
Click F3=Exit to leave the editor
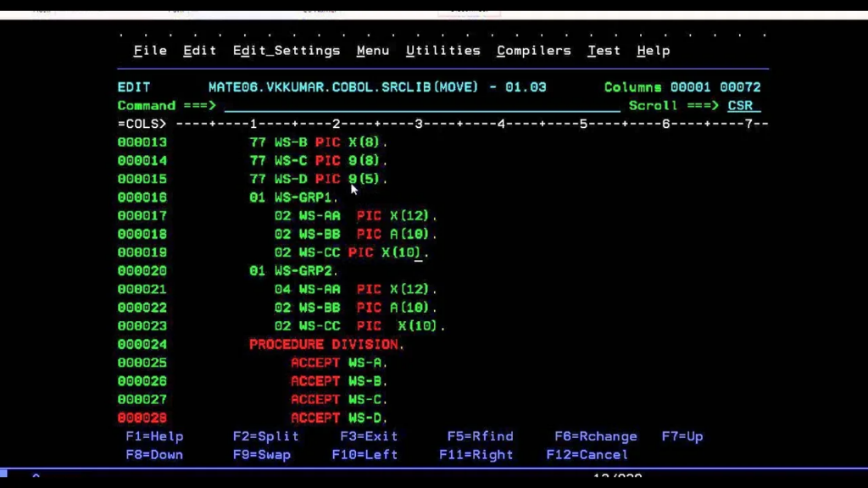(369, 436)
